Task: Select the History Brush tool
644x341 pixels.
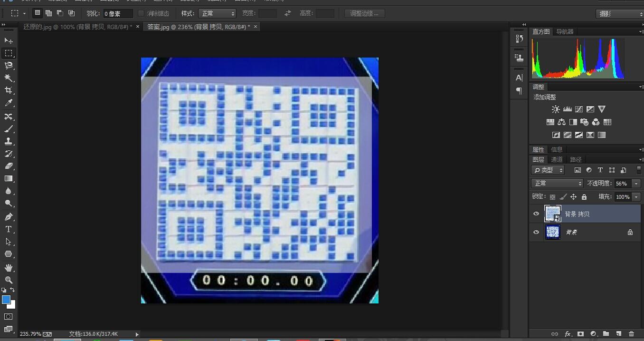Action: [9, 154]
